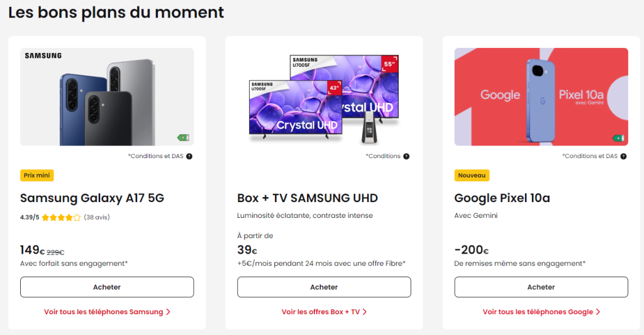Open the "Google Pixel 10a" product title

point(502,198)
